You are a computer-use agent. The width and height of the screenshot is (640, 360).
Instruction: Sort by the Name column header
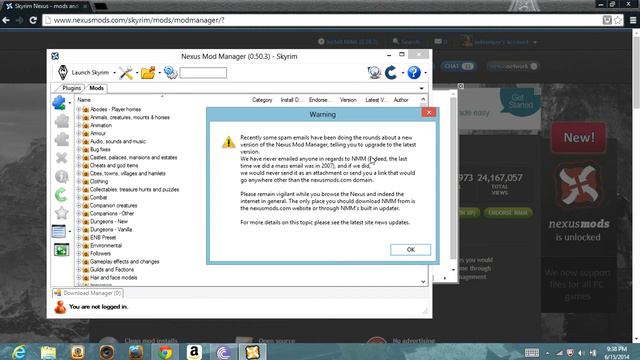(84, 100)
